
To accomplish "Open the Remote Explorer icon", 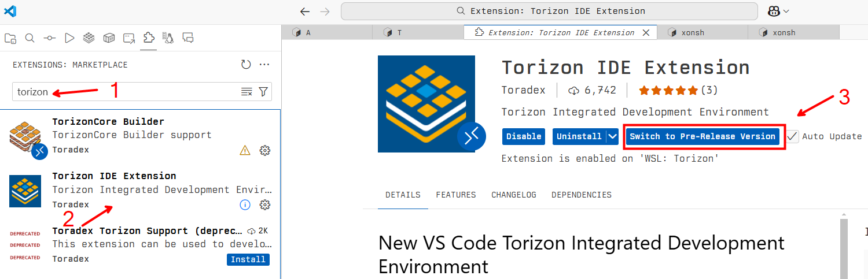I will click(129, 38).
